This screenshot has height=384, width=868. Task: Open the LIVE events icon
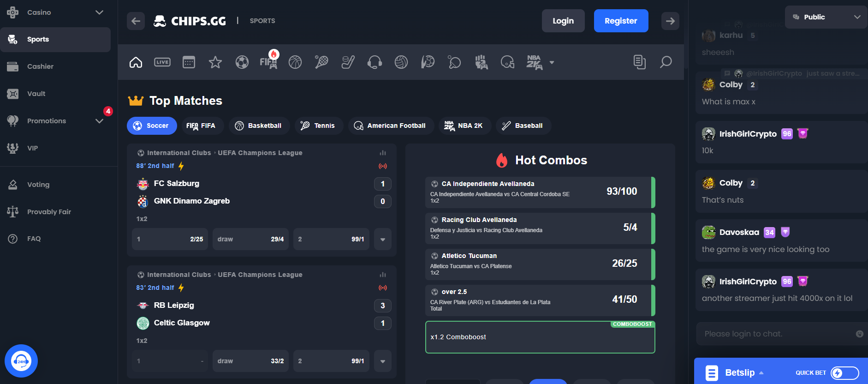point(162,62)
